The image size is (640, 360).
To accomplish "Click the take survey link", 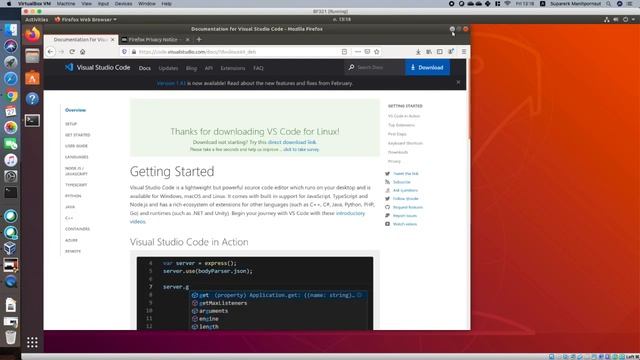I will tap(301, 149).
